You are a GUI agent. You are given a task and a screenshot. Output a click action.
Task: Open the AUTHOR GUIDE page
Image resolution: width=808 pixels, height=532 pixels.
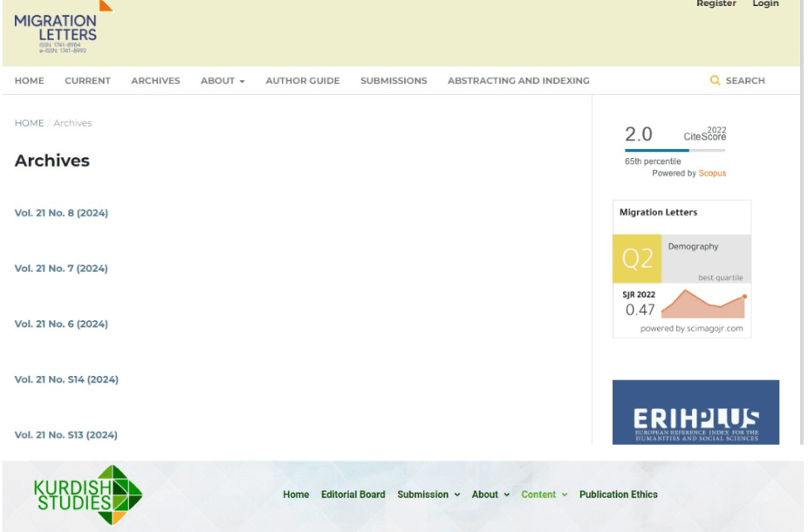coord(303,81)
